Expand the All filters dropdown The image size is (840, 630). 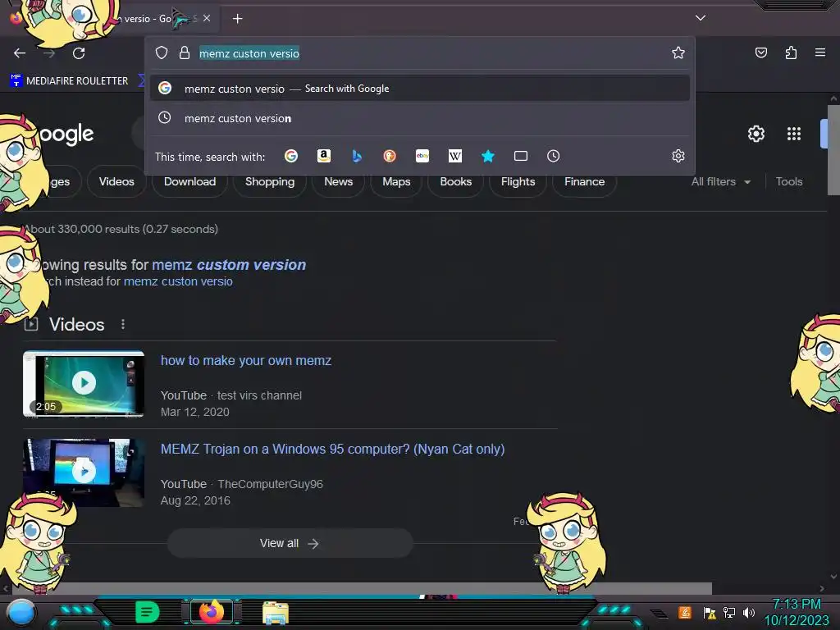(x=720, y=181)
